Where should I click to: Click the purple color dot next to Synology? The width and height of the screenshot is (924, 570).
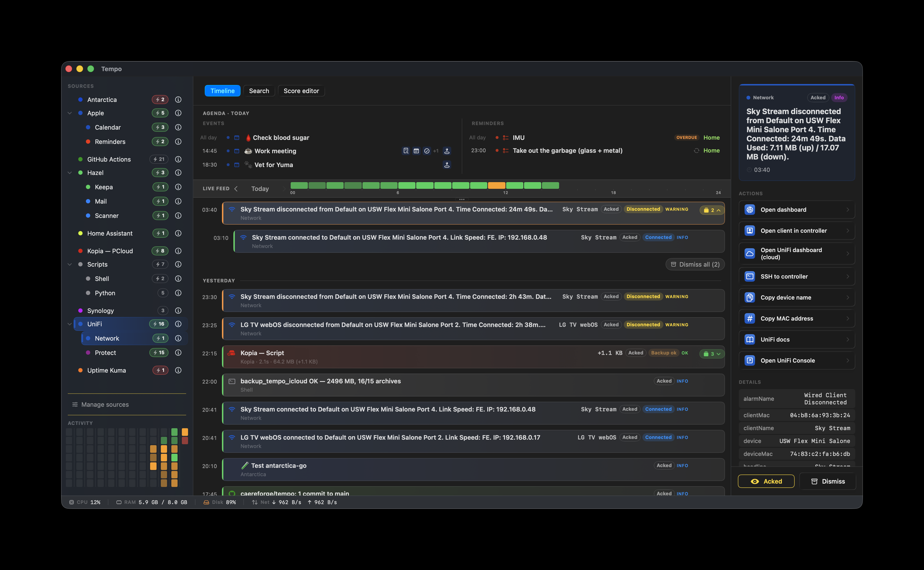(80, 310)
